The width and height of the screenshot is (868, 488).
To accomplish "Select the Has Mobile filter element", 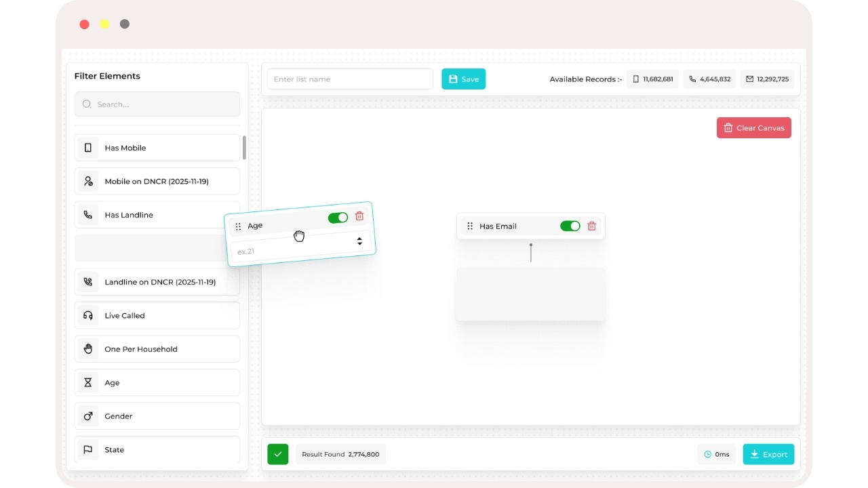I will click(x=157, y=148).
